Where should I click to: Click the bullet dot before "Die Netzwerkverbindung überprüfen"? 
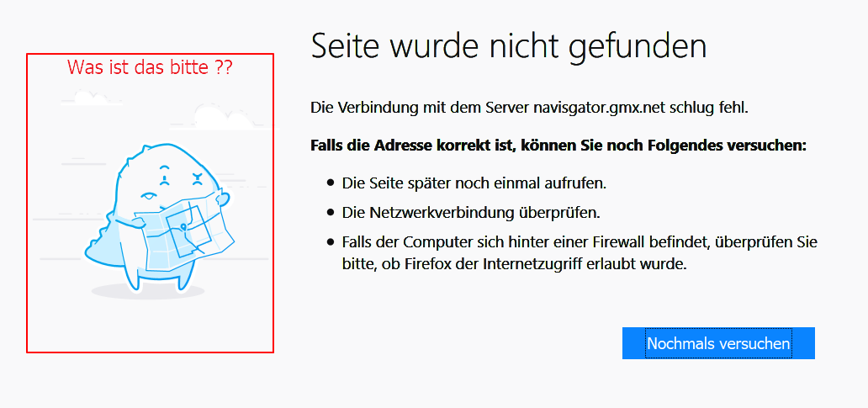331,213
